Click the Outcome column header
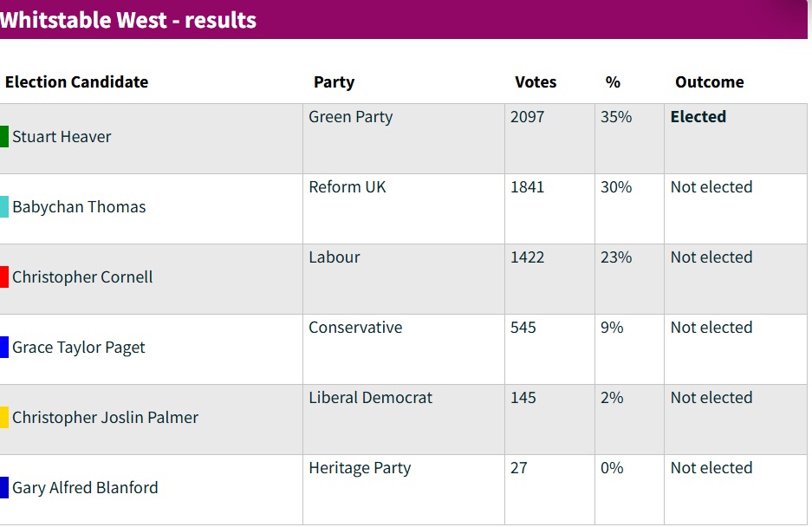The height and width of the screenshot is (527, 812). [710, 81]
